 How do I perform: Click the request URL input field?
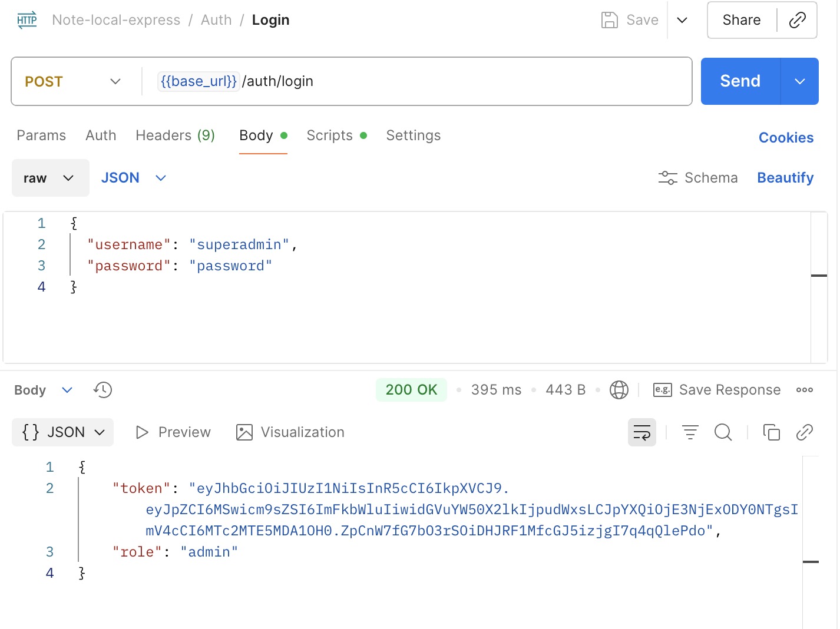coord(459,81)
